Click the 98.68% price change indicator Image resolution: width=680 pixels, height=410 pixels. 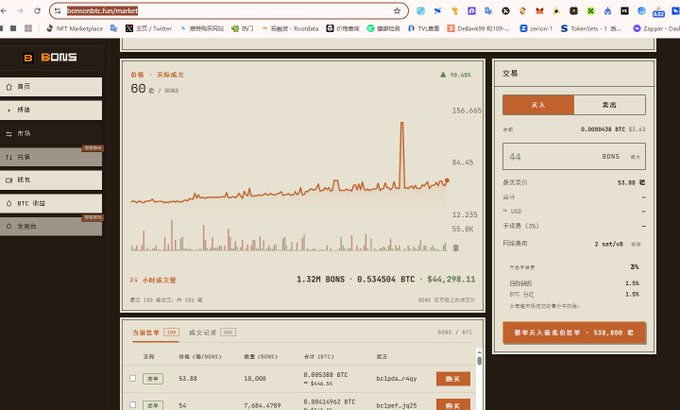pos(455,75)
